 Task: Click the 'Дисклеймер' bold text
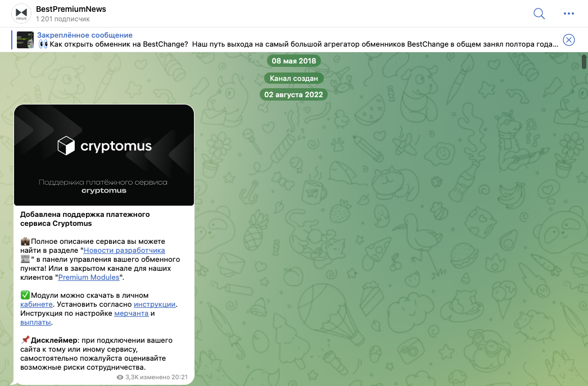click(55, 340)
